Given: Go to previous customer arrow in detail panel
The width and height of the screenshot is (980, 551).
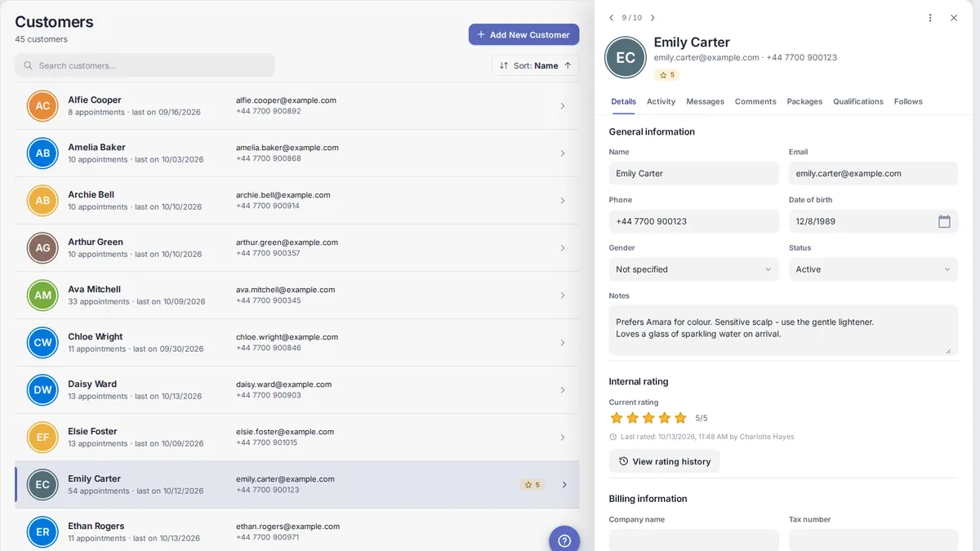Looking at the screenshot, I should 611,18.
